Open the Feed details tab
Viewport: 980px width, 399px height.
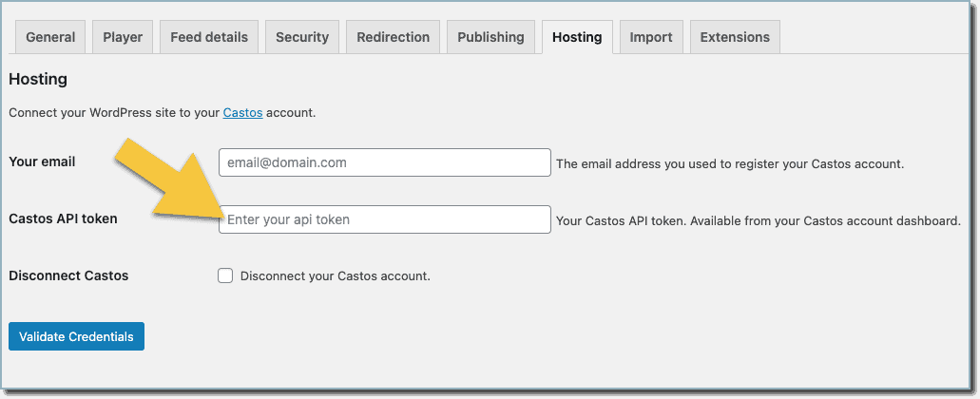tap(209, 37)
